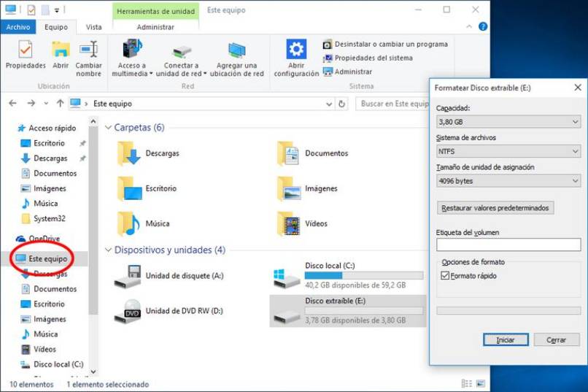Open the Administrar tab
This screenshot has width=588, height=392.
(x=155, y=27)
